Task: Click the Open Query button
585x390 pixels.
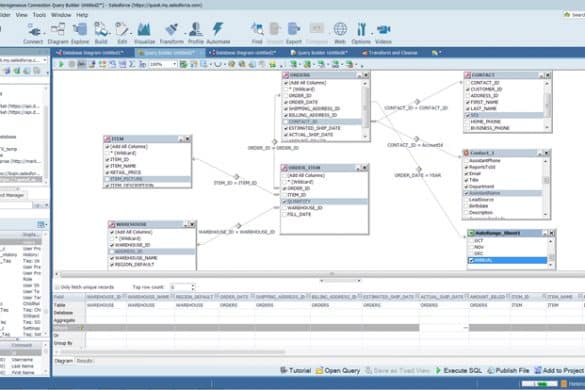Action: point(338,371)
